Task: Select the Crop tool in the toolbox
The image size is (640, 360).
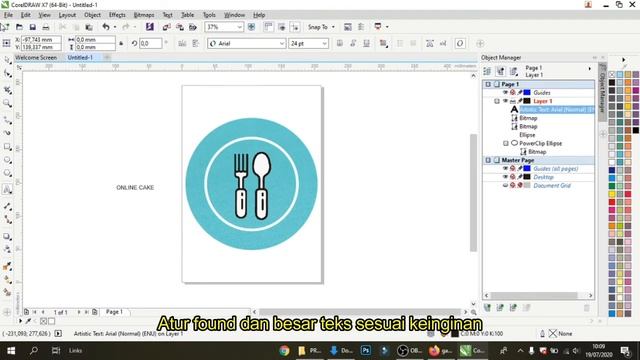Action: [7, 90]
